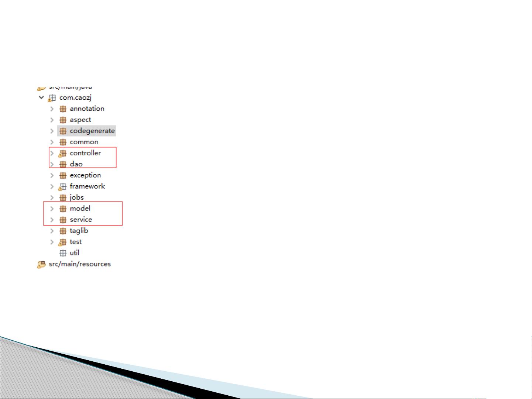Select the common package label
The height and width of the screenshot is (399, 532).
pyautogui.click(x=84, y=142)
